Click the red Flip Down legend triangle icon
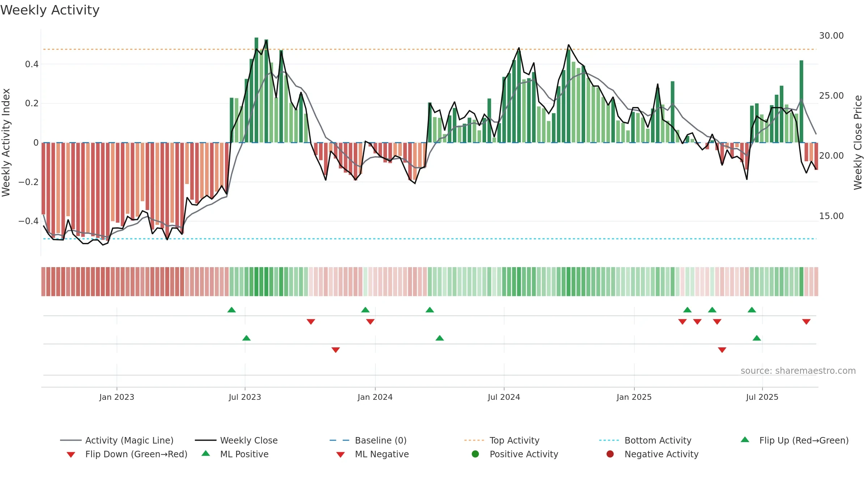The image size is (868, 488). [x=71, y=455]
